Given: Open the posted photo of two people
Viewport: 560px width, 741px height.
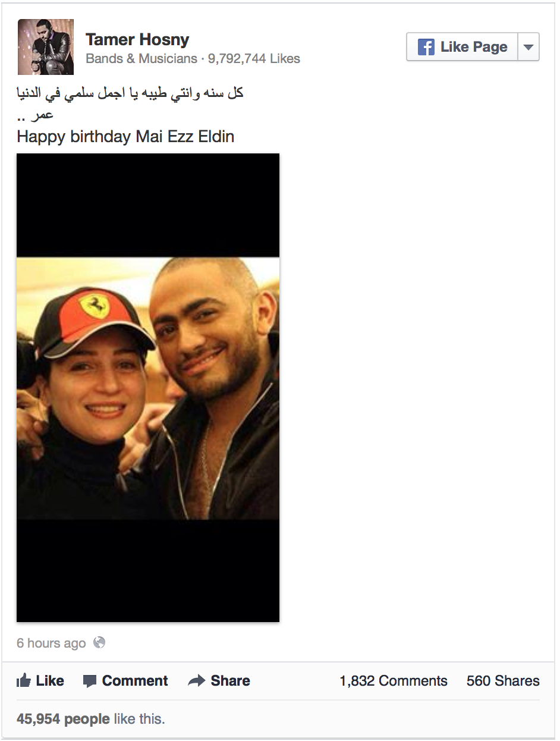Looking at the screenshot, I should (x=148, y=388).
